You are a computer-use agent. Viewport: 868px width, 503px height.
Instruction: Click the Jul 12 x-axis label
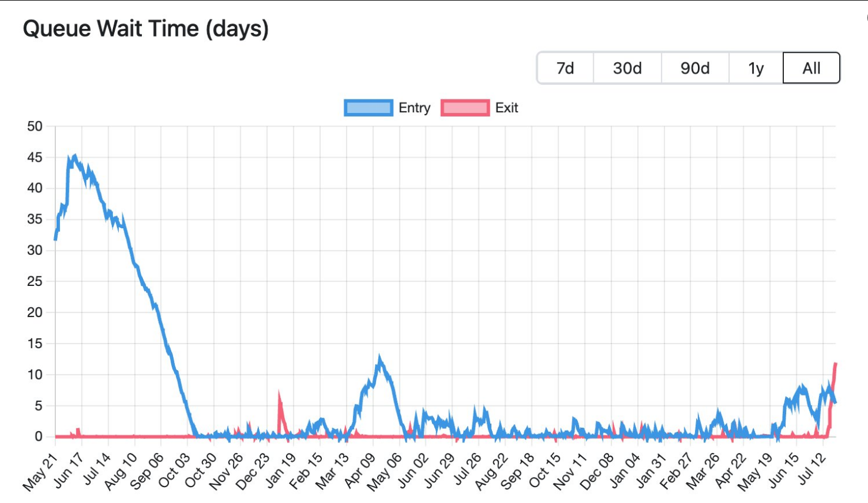[813, 469]
